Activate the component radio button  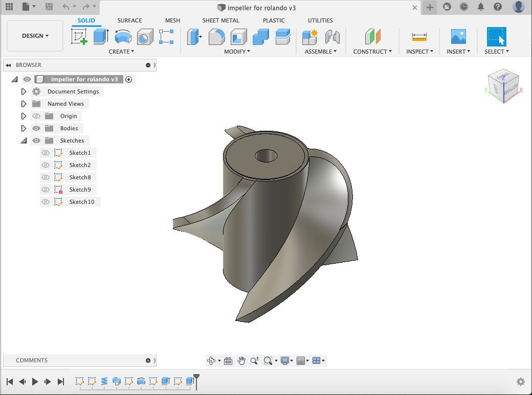(128, 79)
